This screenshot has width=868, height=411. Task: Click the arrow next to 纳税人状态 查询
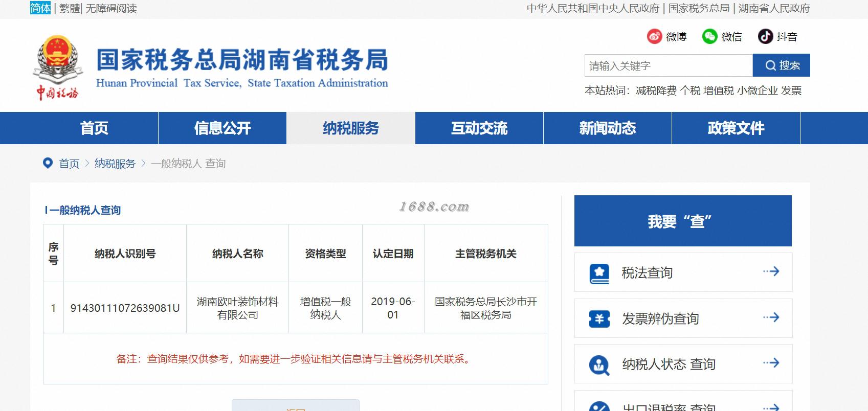tap(771, 363)
